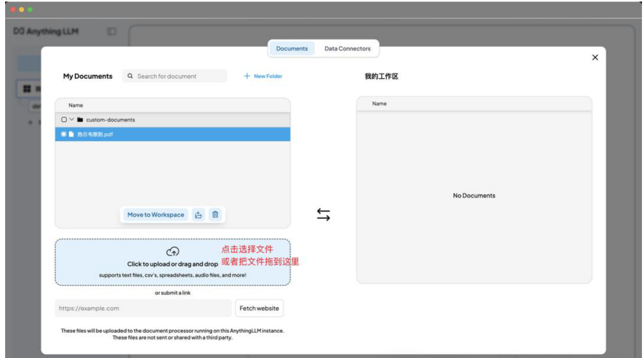
Task: Click the search magnifier icon
Action: tap(130, 76)
